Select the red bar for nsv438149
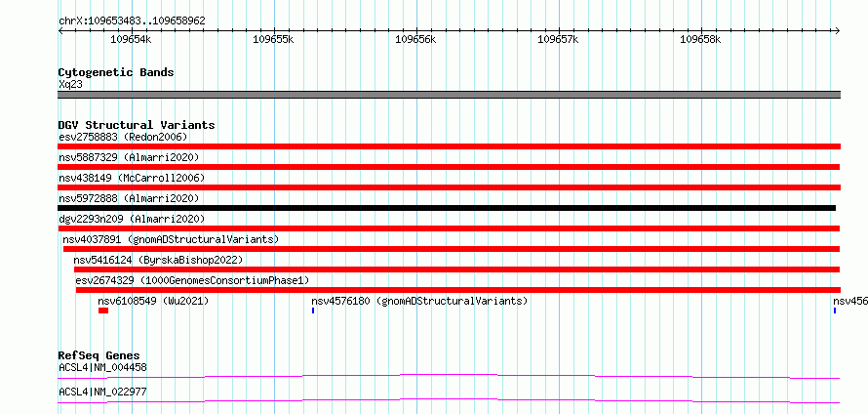Screen dimensions: 868x414 (449, 187)
